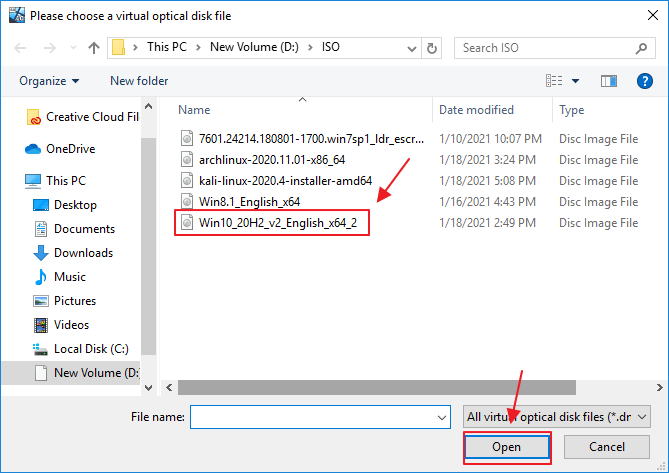Open Documents in navigation pane
The width and height of the screenshot is (669, 473).
tap(74, 229)
